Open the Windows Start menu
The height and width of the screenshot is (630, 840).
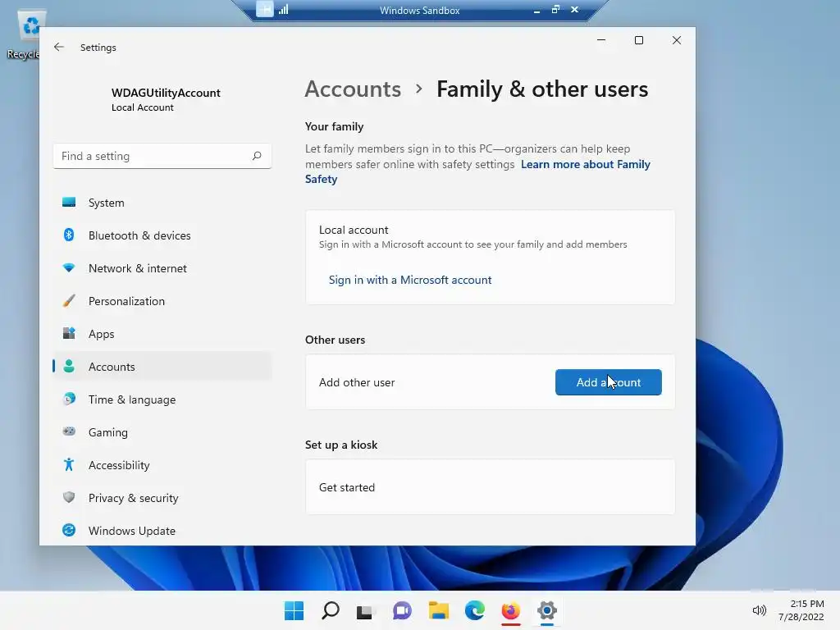click(294, 610)
